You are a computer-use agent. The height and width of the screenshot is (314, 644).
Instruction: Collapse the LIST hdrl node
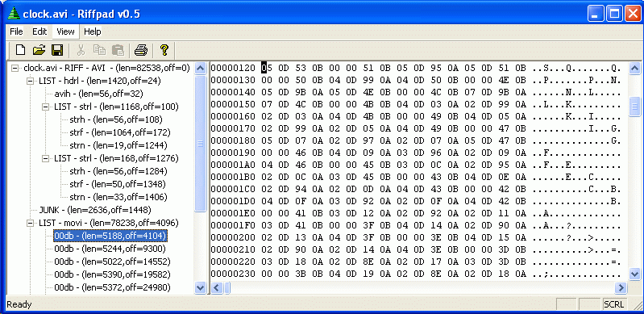(x=31, y=81)
